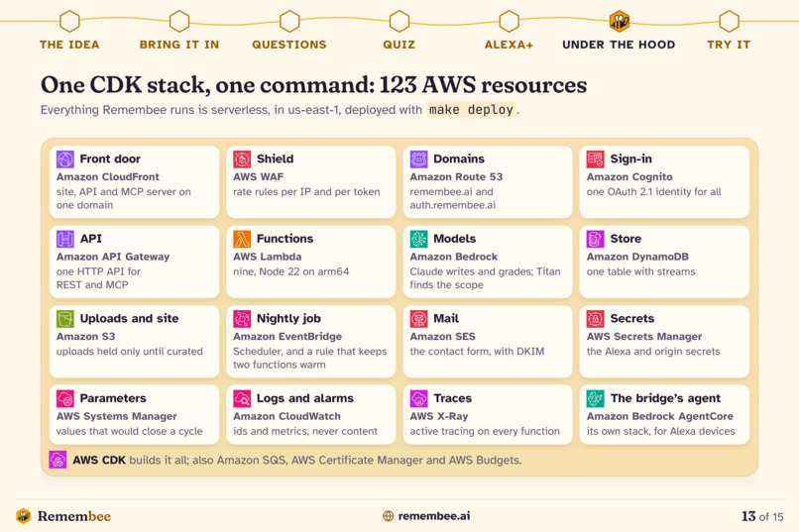Click the hexagon step marker above Quiz
The height and width of the screenshot is (532, 799).
point(399,22)
